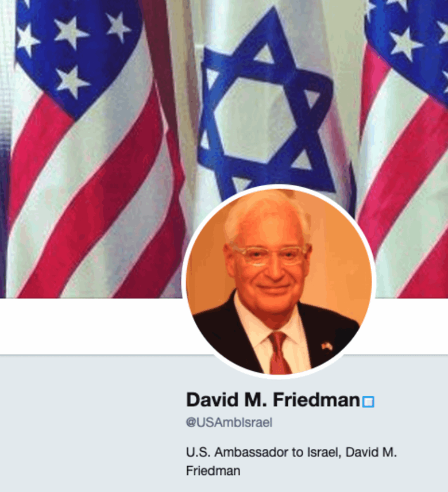
Task: Select the @USAmbIsrael handle
Action: tap(229, 422)
